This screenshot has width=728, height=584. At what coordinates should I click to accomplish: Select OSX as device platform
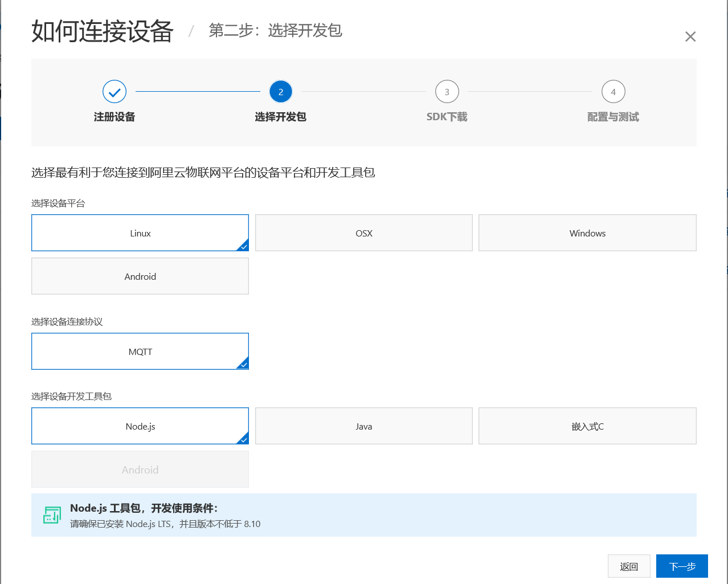point(364,233)
